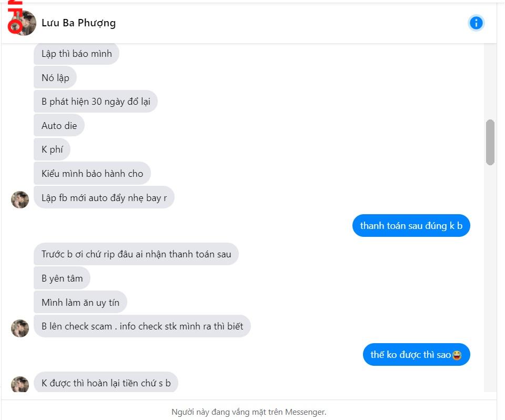
Task: Select the "Mình làm ăn uy tín" message
Action: coord(80,303)
